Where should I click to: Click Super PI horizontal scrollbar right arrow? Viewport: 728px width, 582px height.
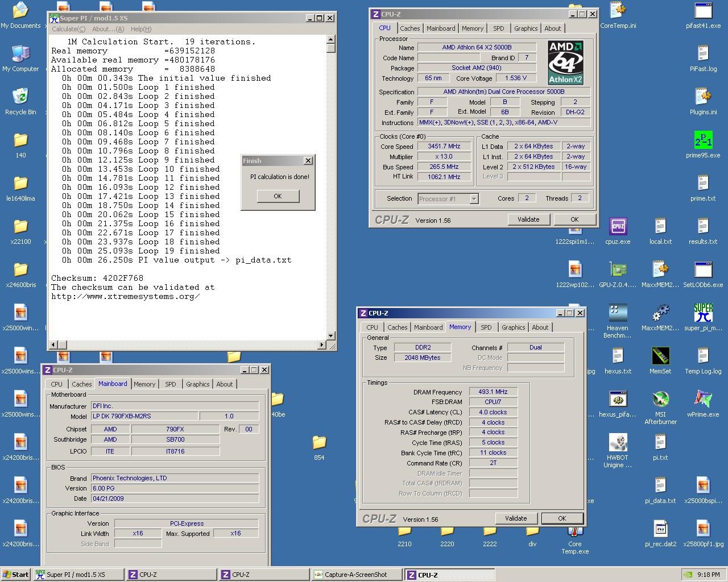(x=322, y=344)
